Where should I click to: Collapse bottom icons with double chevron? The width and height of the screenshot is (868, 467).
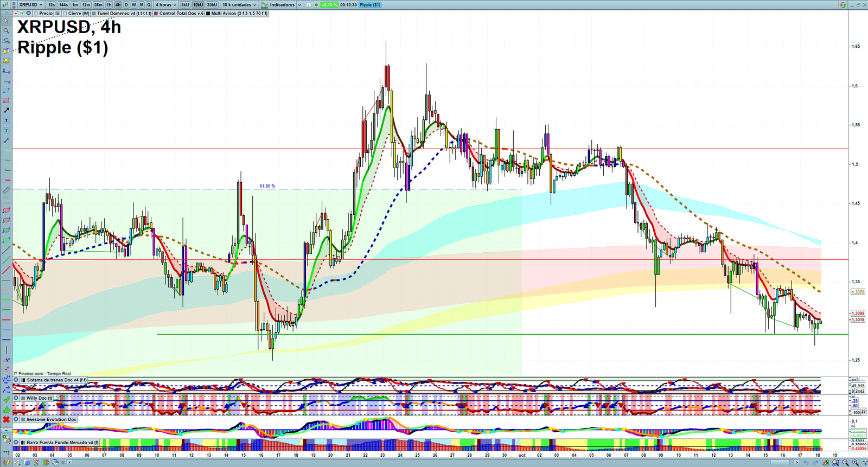coord(63,463)
